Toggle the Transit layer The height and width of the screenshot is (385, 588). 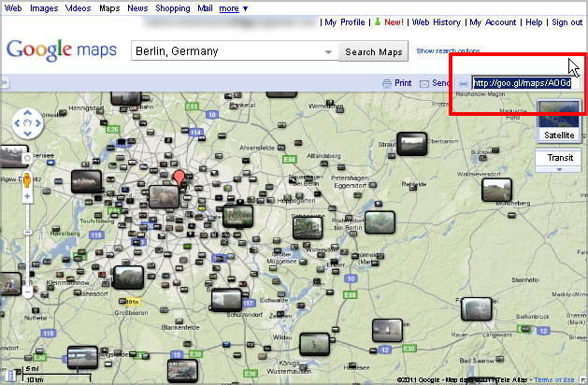tap(559, 158)
